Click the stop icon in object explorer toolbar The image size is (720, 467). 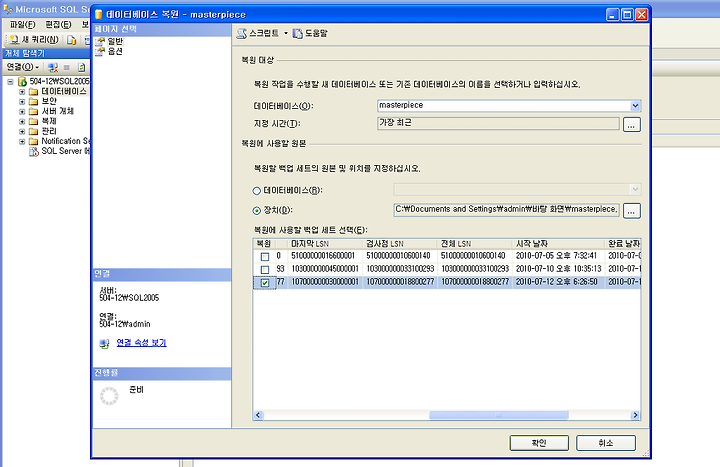(67, 68)
